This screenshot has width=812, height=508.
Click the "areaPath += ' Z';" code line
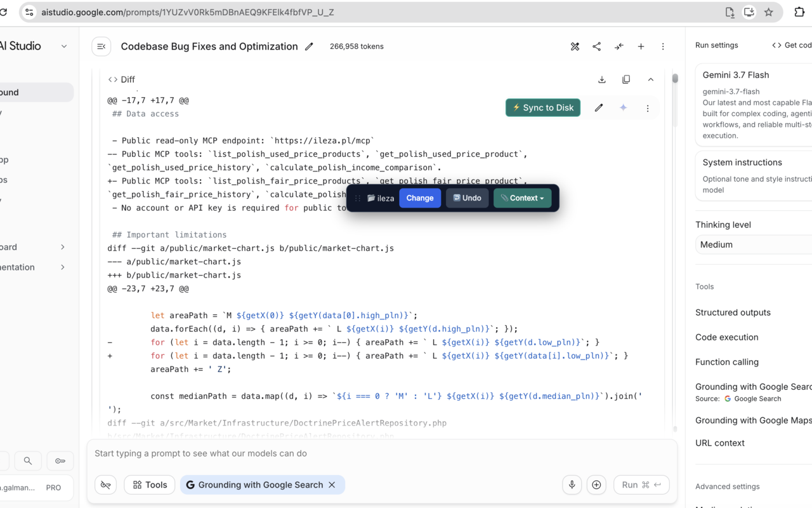(x=191, y=369)
